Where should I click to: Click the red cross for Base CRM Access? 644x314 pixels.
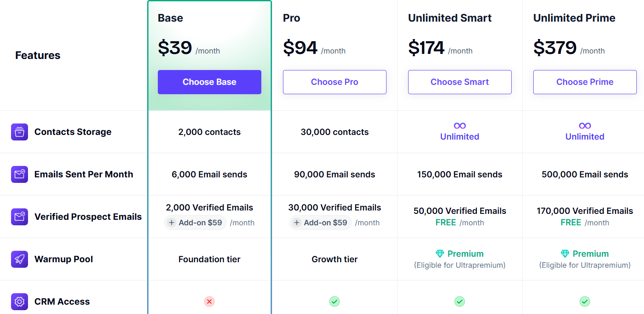click(209, 301)
